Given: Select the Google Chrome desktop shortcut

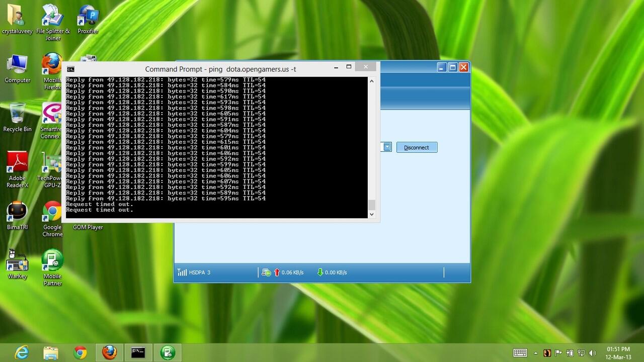Looking at the screenshot, I should click(x=52, y=219).
